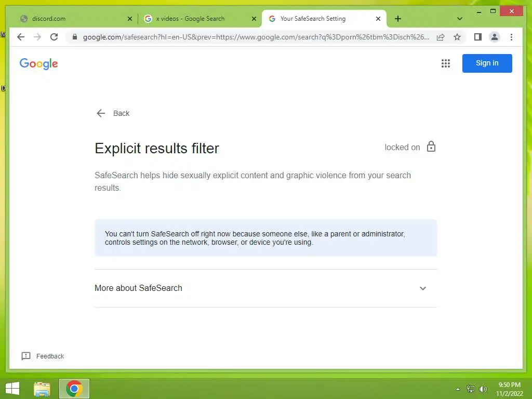Screen dimensions: 532x399
Task: Maximize the Chrome window
Action: pos(493,11)
